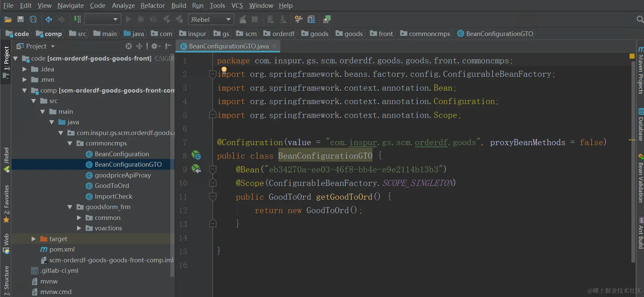Toggle the Database tool window
This screenshot has width=644, height=297.
641,125
